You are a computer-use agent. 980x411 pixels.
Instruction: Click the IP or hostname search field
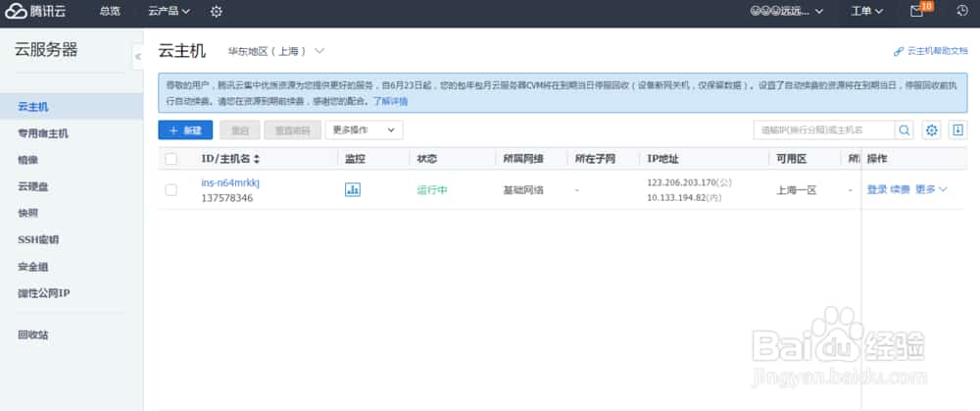click(823, 129)
